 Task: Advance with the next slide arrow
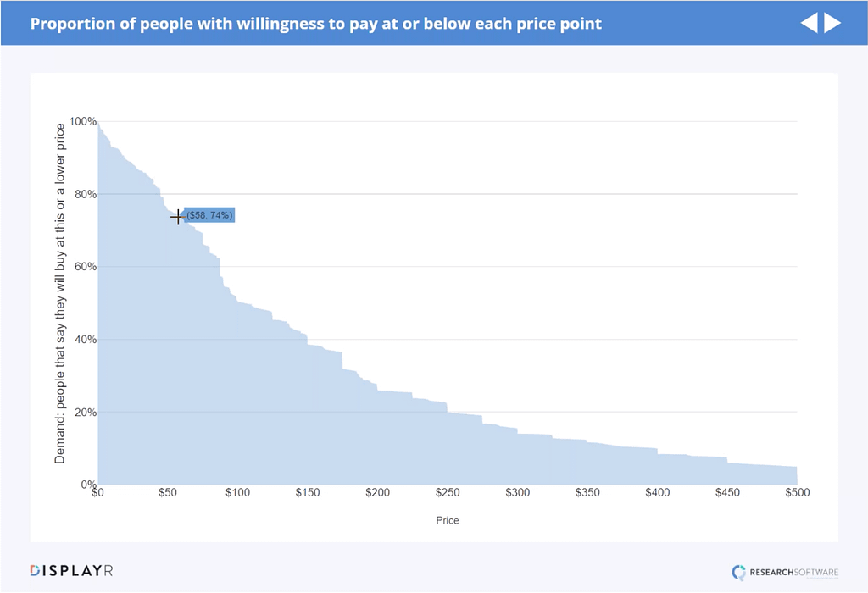832,23
